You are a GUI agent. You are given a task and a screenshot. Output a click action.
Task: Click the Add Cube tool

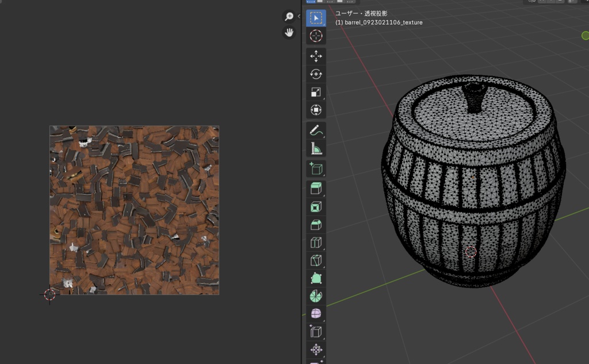316,168
